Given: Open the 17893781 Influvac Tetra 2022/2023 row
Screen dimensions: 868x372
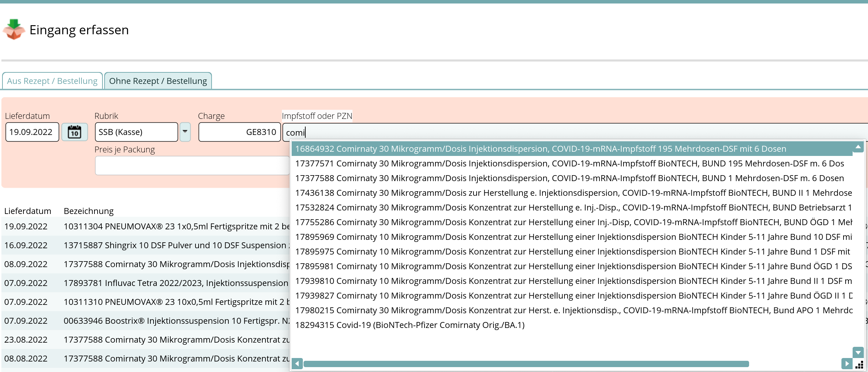Looking at the screenshot, I should tap(146, 283).
